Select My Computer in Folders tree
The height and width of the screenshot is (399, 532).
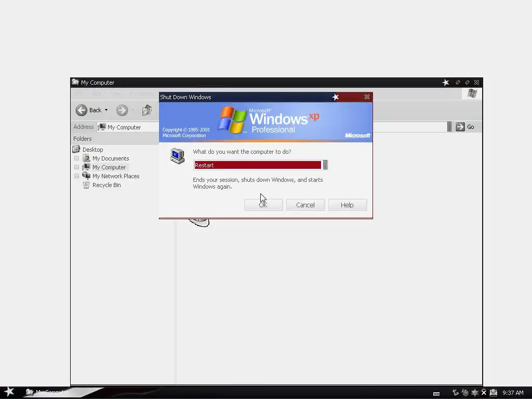(109, 167)
